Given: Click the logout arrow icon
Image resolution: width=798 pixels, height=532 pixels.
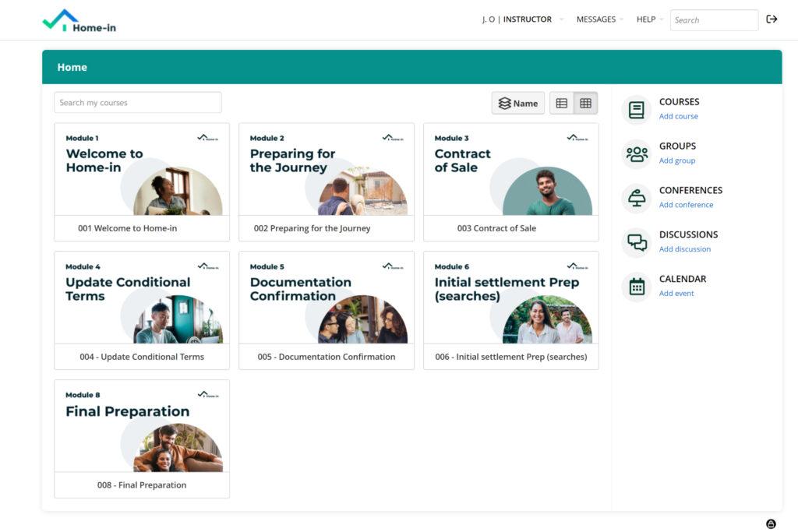Looking at the screenshot, I should [772, 19].
